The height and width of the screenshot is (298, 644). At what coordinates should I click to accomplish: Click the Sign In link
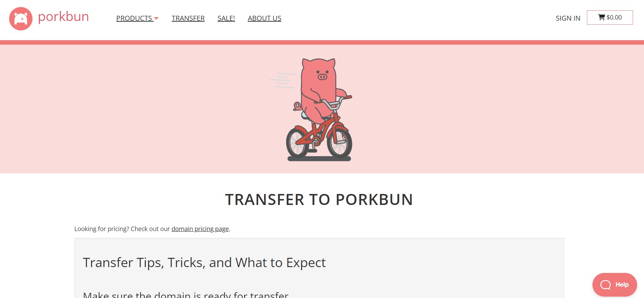568,18
